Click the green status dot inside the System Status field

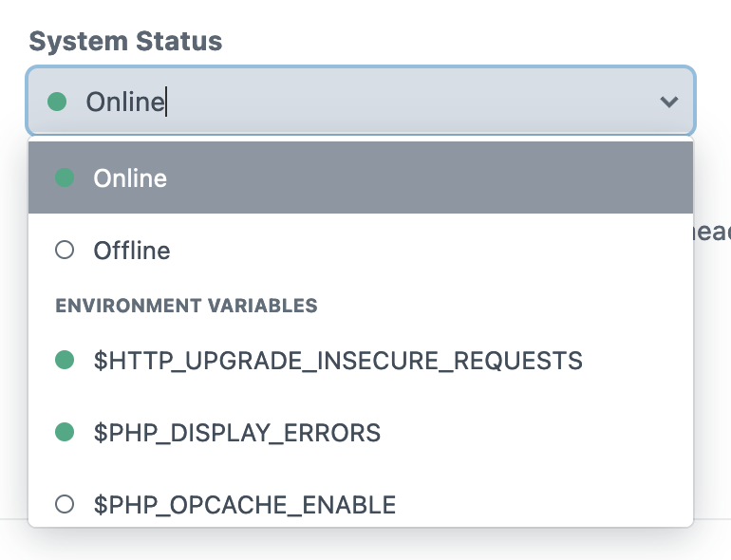(x=57, y=102)
